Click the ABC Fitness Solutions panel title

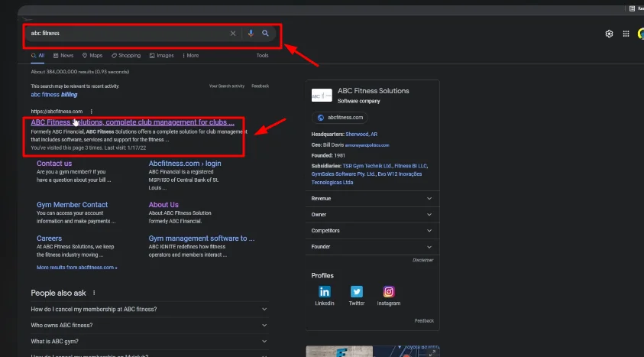[374, 91]
